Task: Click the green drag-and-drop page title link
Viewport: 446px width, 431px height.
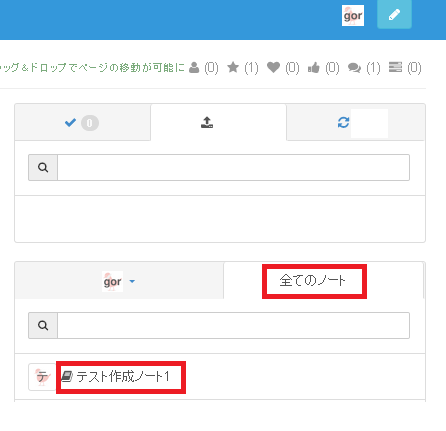Action: [92, 68]
